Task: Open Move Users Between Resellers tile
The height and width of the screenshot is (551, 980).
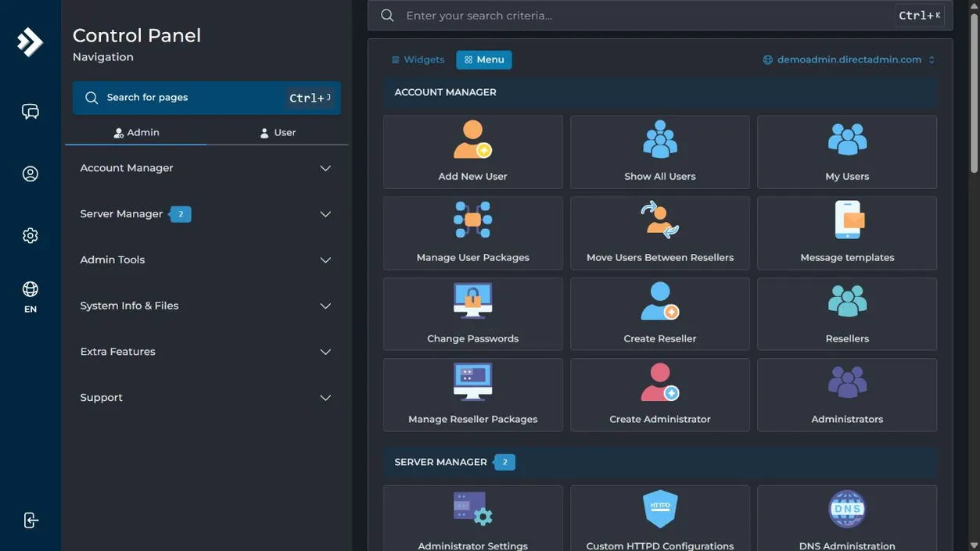Action: [660, 234]
